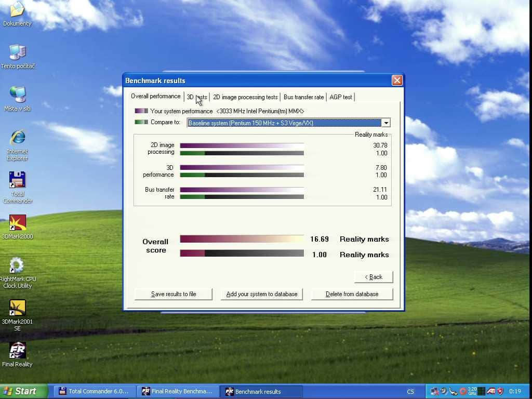
Task: Select the Internet Explorer desktop icon
Action: click(x=17, y=144)
